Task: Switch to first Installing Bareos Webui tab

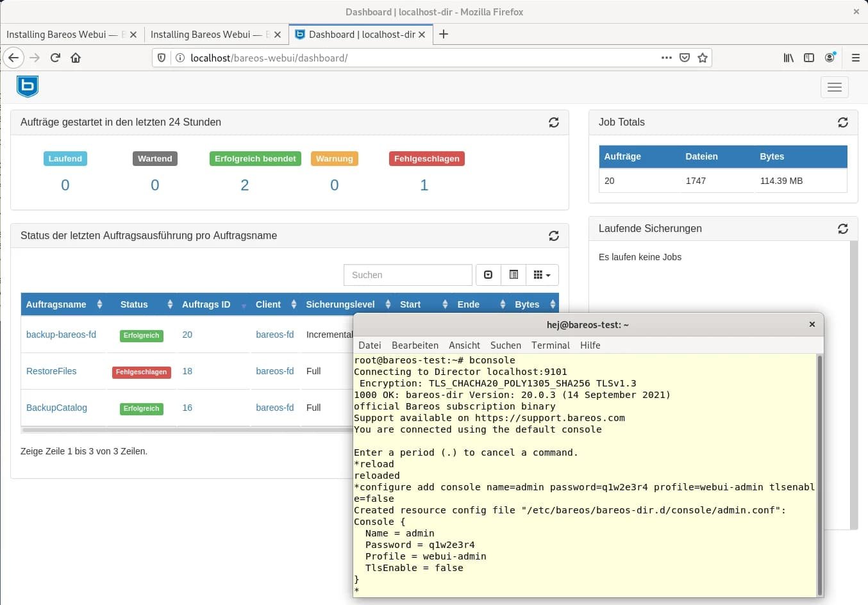Action: [x=62, y=35]
